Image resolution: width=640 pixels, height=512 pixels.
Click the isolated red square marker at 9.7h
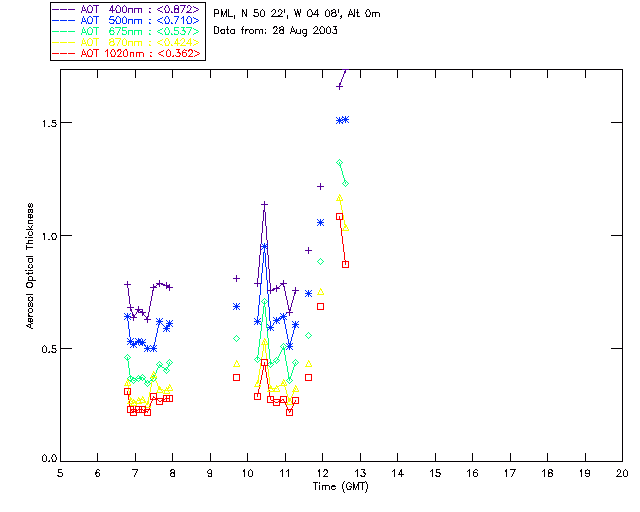[236, 378]
